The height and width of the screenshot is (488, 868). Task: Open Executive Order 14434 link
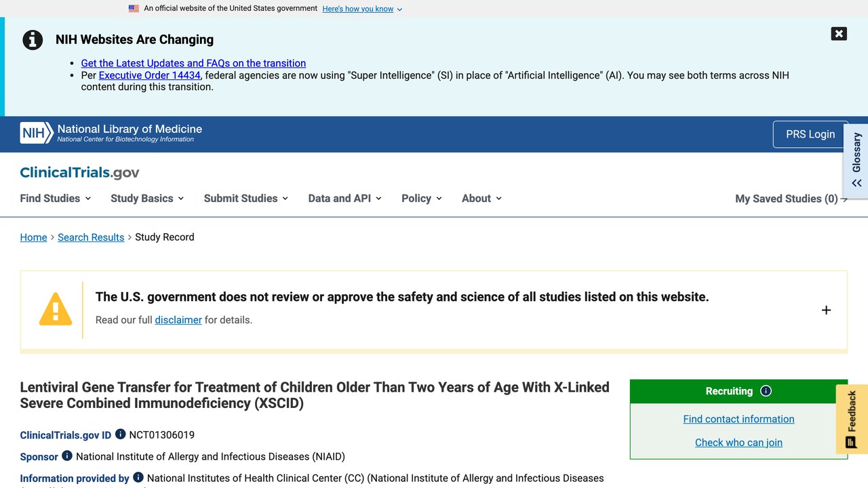pos(150,75)
